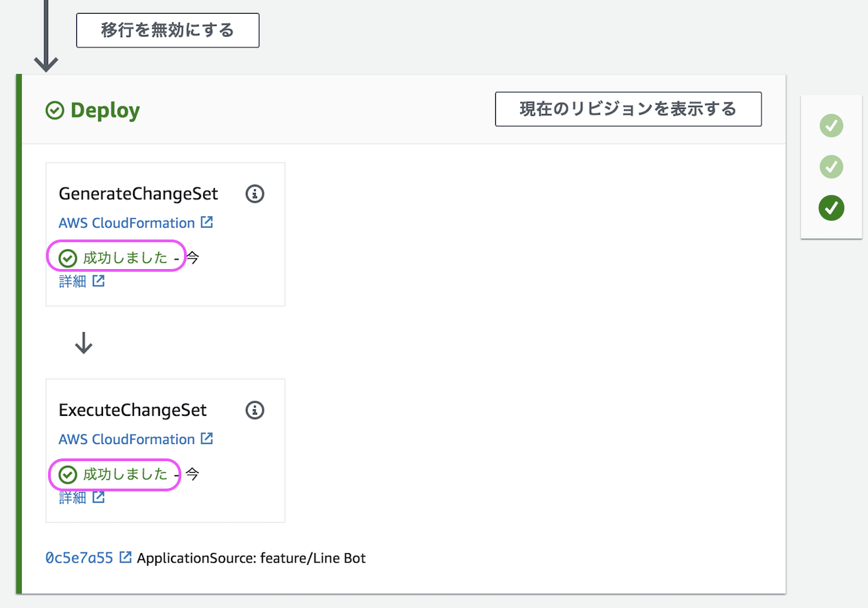Click the 移行を無効にする button
This screenshot has height=608, width=868.
(x=168, y=30)
